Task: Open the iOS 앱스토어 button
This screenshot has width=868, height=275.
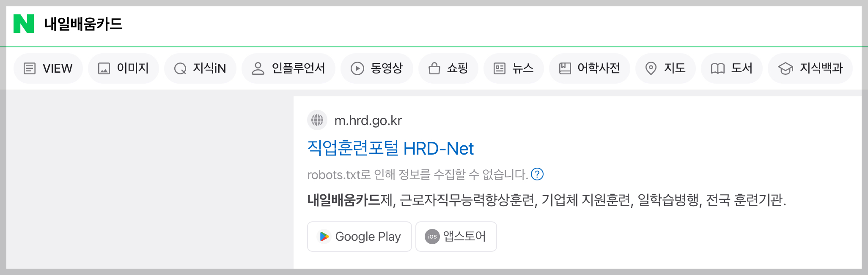Action: tap(456, 237)
